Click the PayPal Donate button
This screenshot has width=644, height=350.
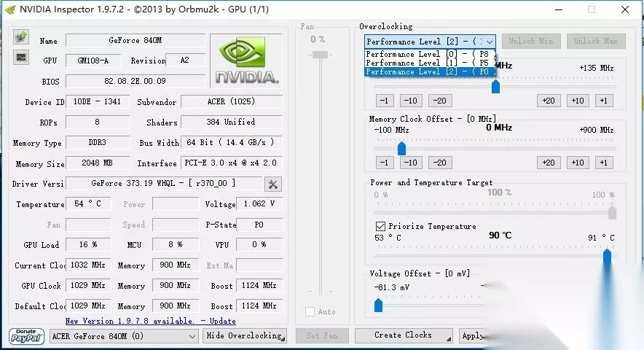(26, 336)
